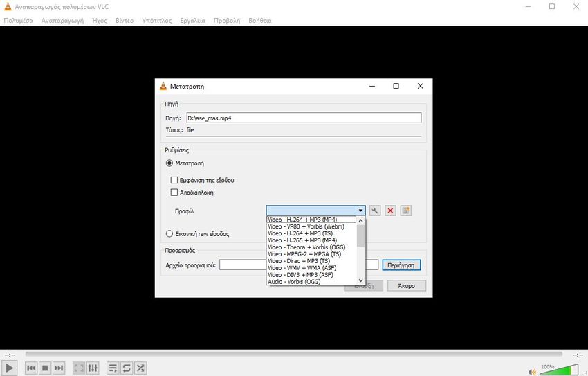Click the VLC cone icon in Μετατροπή dialog
This screenshot has width=588, height=376.
coord(163,86)
